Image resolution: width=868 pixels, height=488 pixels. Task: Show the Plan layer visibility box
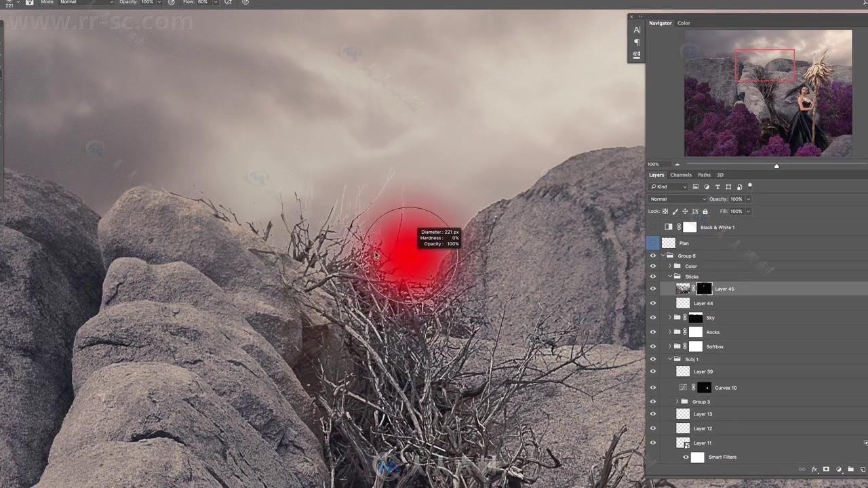point(653,243)
